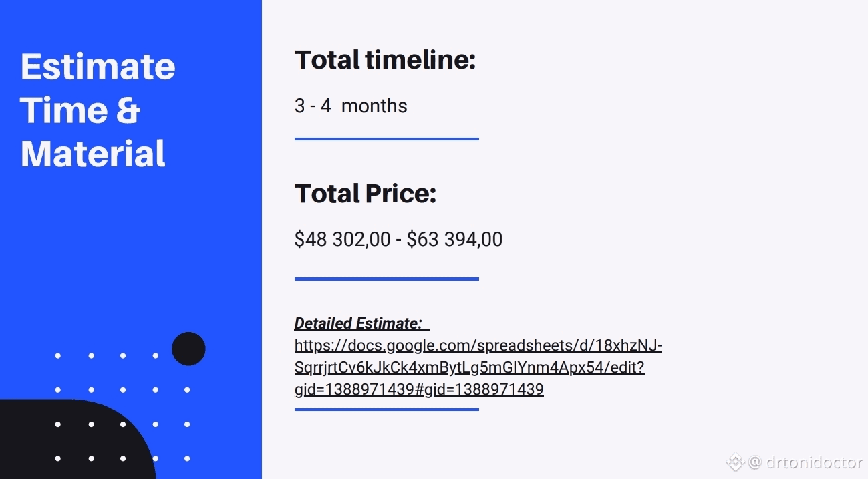Select the "3 - 4" timeline numbers

(x=313, y=106)
